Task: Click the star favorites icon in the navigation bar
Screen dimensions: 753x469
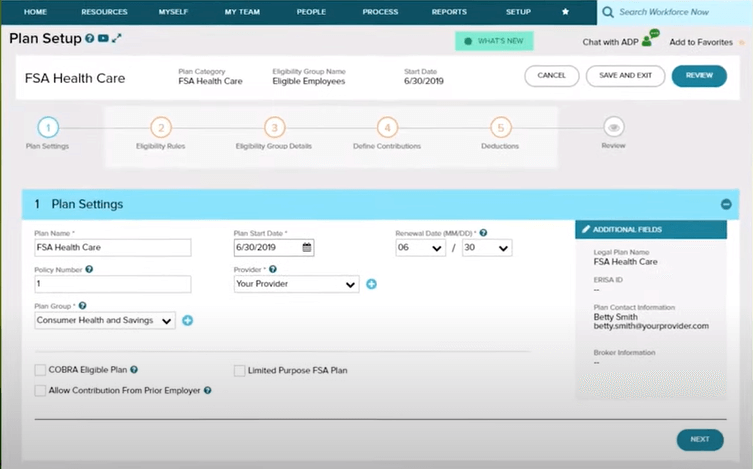Action: tap(565, 12)
